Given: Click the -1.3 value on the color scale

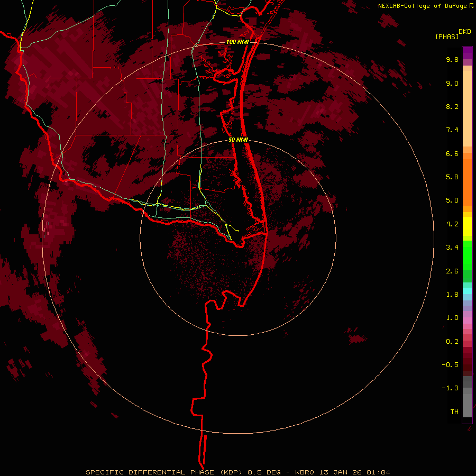Looking at the screenshot, I should 450,388.
